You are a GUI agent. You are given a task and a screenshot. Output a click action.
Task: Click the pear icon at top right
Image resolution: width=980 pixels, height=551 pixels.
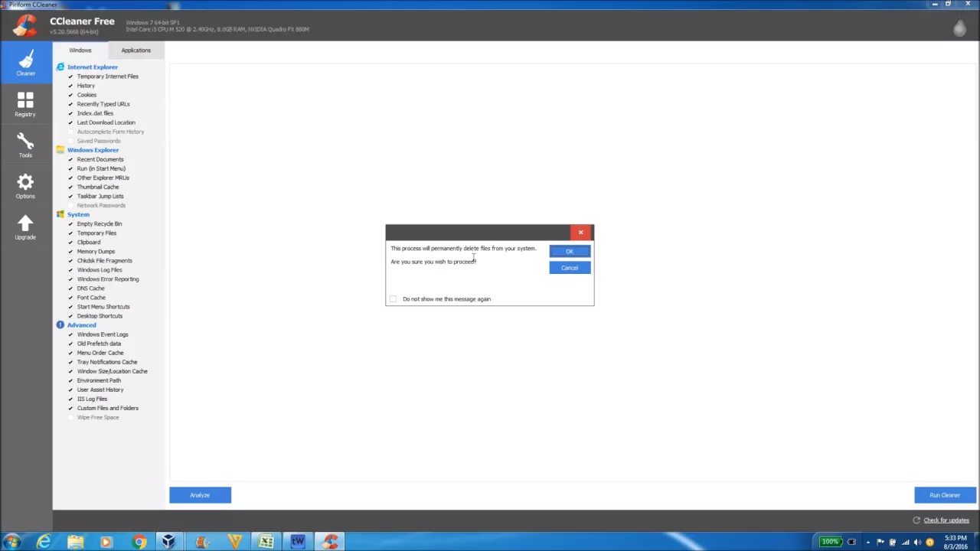[959, 28]
